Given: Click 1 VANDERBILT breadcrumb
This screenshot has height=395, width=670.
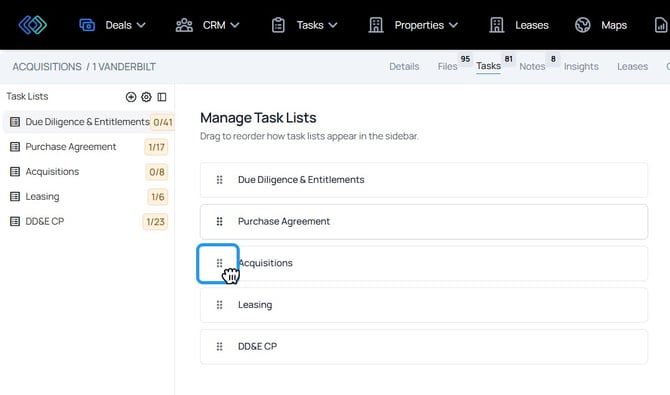Looking at the screenshot, I should click(x=124, y=67).
